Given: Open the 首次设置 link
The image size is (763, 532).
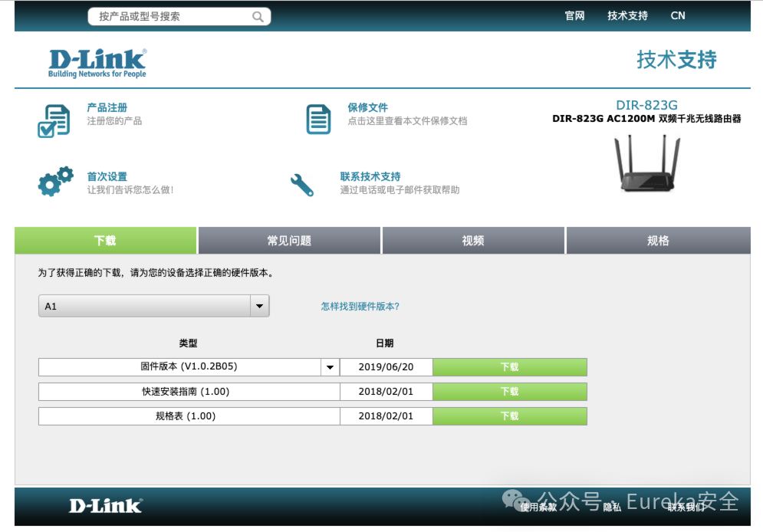Looking at the screenshot, I should coord(107,176).
